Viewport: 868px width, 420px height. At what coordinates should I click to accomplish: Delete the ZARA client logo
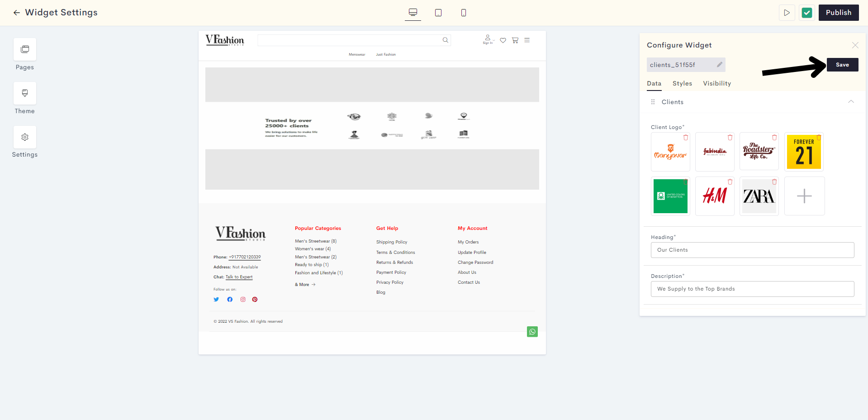click(774, 181)
